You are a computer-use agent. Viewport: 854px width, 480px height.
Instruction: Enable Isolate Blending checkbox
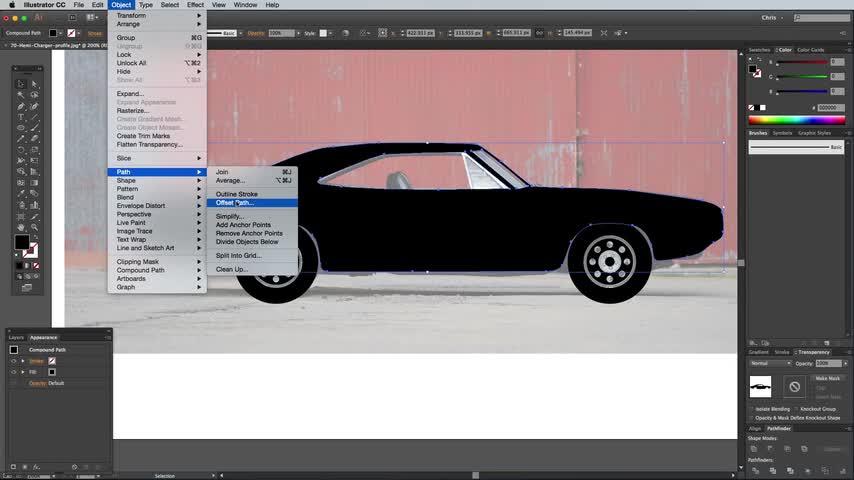752,409
